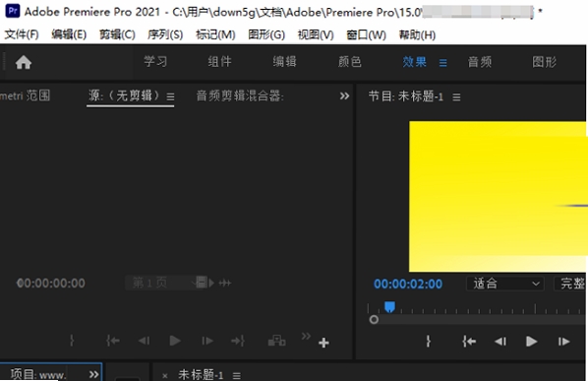The height and width of the screenshot is (381, 588).
Task: Open the 编辑(E) menu
Action: click(69, 34)
